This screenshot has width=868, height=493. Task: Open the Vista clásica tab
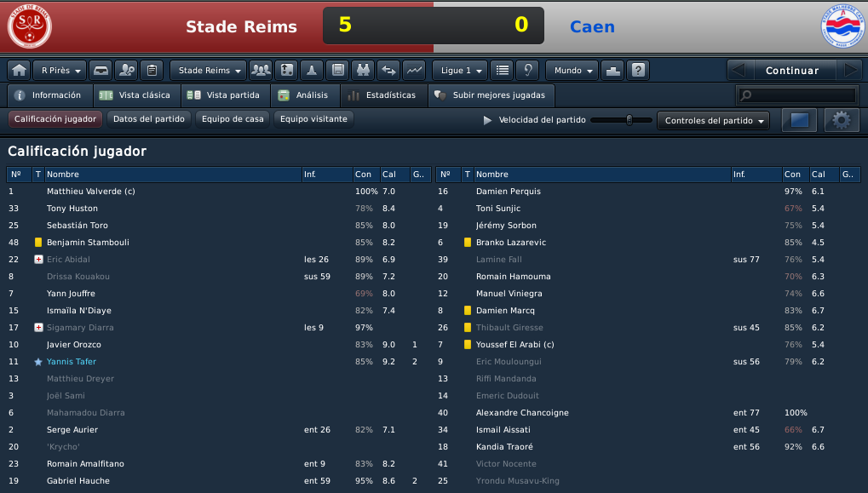[137, 95]
